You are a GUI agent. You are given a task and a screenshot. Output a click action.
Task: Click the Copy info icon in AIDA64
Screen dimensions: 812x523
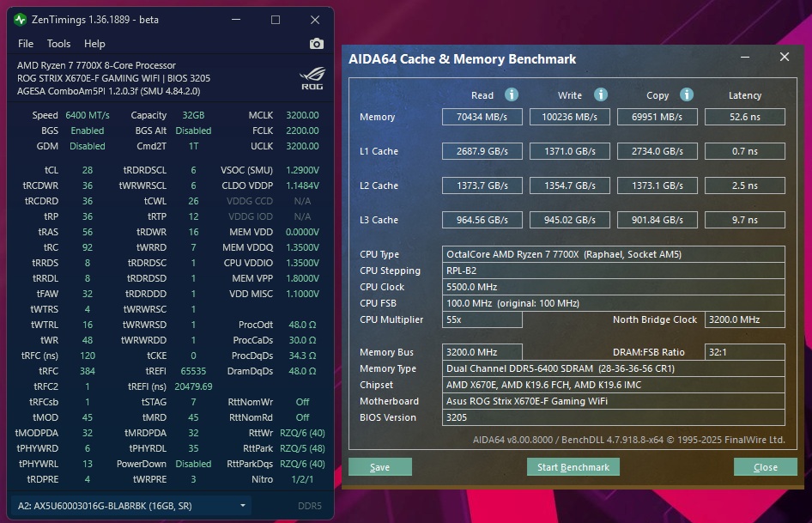(686, 94)
